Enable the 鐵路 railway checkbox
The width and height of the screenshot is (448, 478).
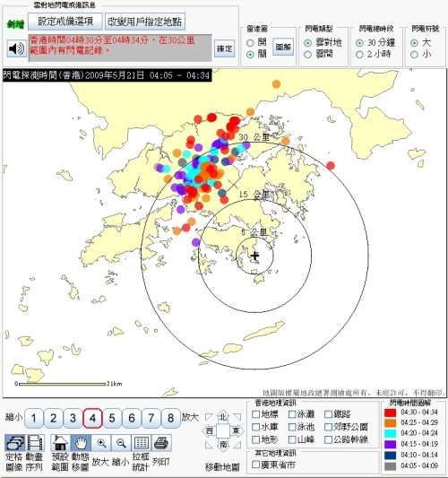[x=328, y=414]
